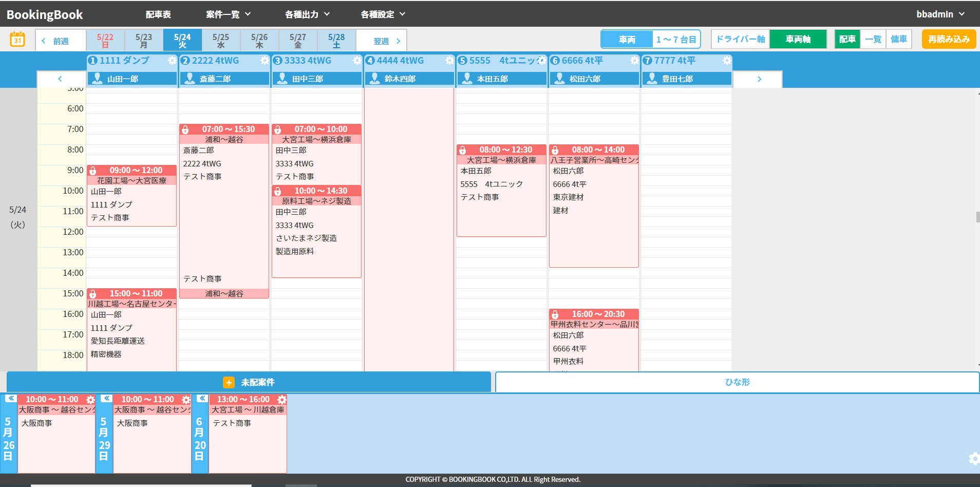This screenshot has height=487, width=980.
Task: Open the 配車表 menu item
Action: [159, 14]
